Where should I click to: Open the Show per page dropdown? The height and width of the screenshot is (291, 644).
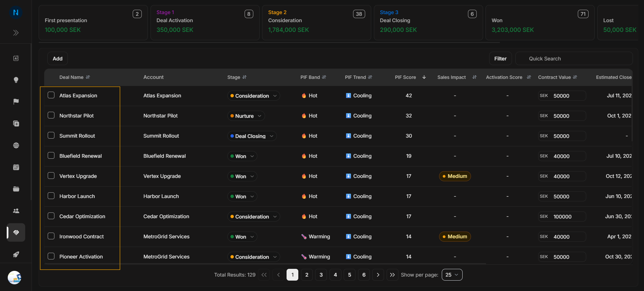click(452, 275)
